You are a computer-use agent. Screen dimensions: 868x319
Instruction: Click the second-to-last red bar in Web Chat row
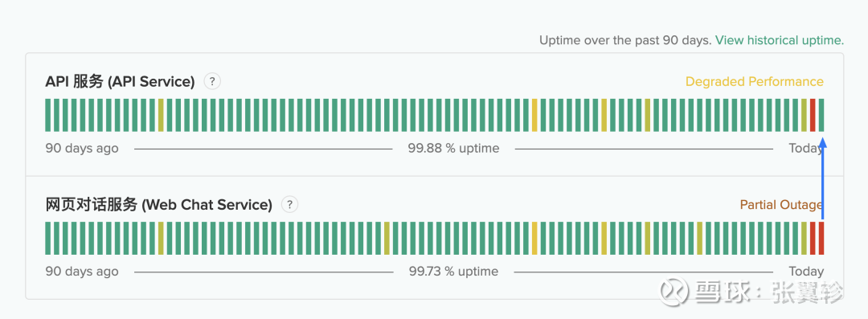[x=813, y=238]
